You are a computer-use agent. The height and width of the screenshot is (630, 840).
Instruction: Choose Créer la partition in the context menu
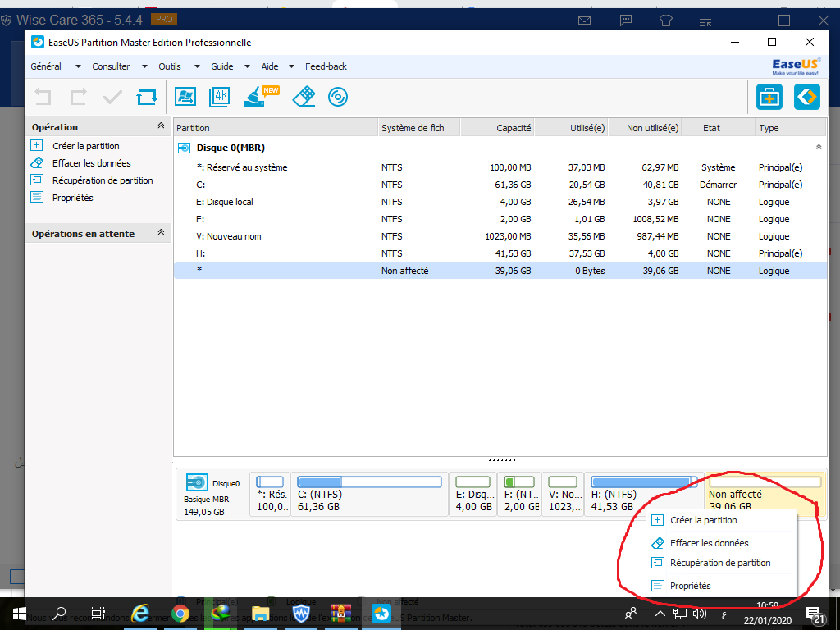(721, 520)
